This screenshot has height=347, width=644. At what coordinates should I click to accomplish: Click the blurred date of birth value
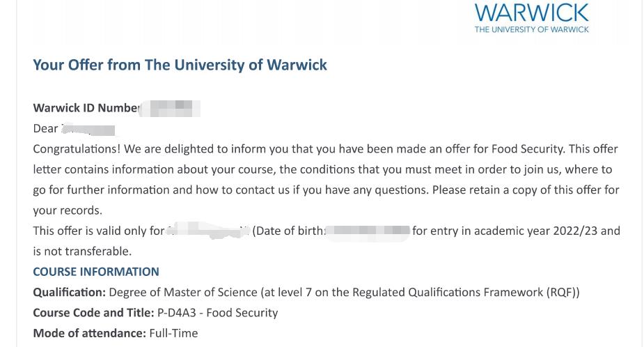(368, 231)
